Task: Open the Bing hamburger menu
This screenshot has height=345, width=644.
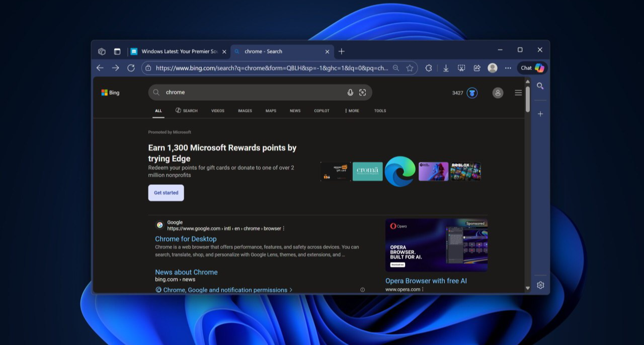Action: click(518, 93)
